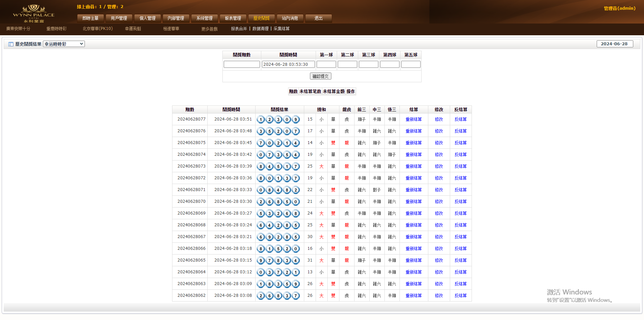The image size is (644, 320).
Task: Select 北京賽車(PK10) game link
Action: [98, 29]
